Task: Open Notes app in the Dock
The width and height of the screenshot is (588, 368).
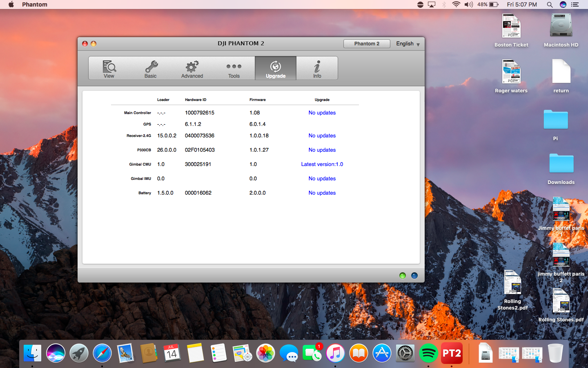Action: pyautogui.click(x=195, y=353)
